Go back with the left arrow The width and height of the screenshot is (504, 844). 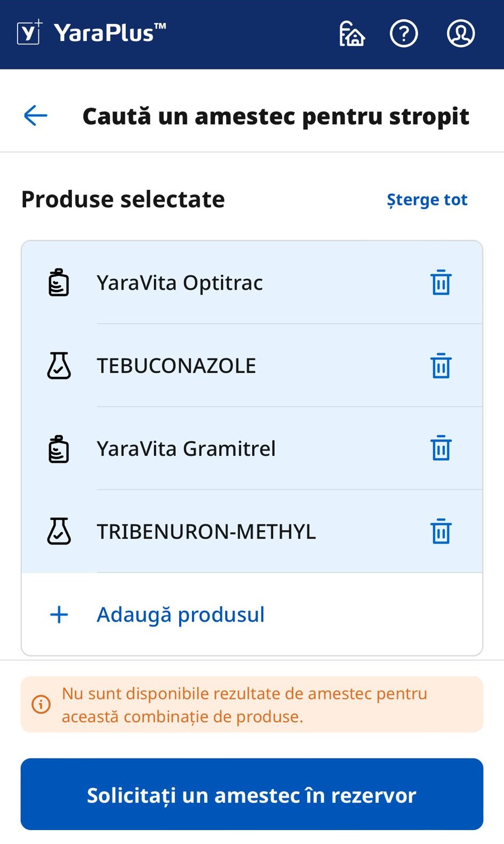click(x=36, y=115)
